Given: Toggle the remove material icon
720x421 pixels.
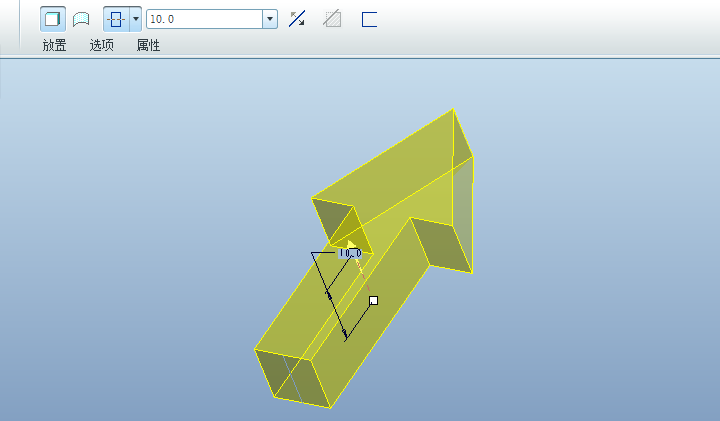Looking at the screenshot, I should 332,19.
